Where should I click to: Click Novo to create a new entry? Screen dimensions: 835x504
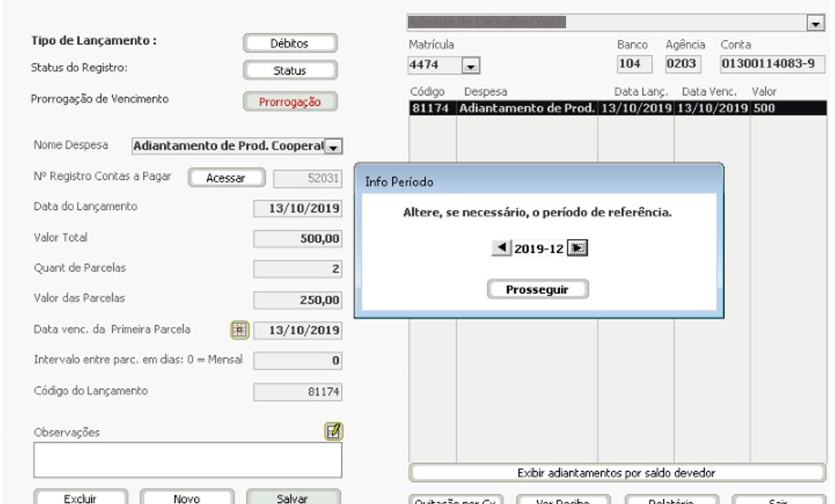click(x=187, y=498)
